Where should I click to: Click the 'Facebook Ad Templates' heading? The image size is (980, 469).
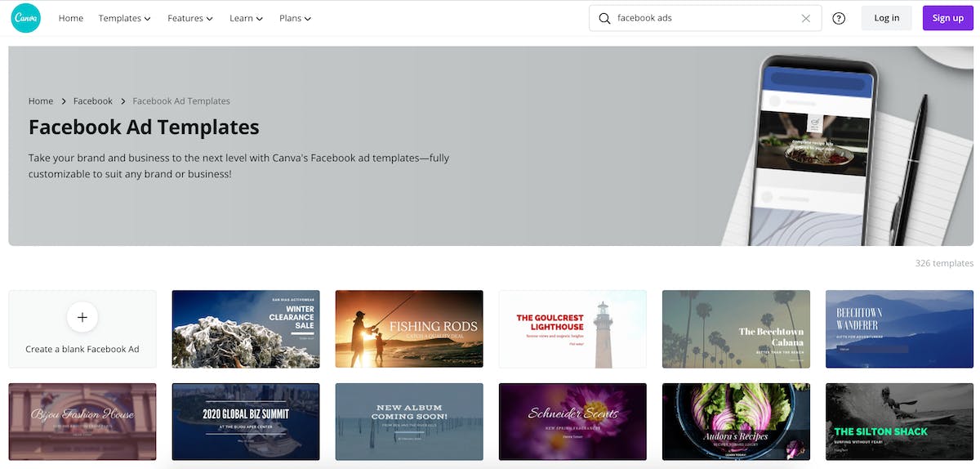[144, 127]
